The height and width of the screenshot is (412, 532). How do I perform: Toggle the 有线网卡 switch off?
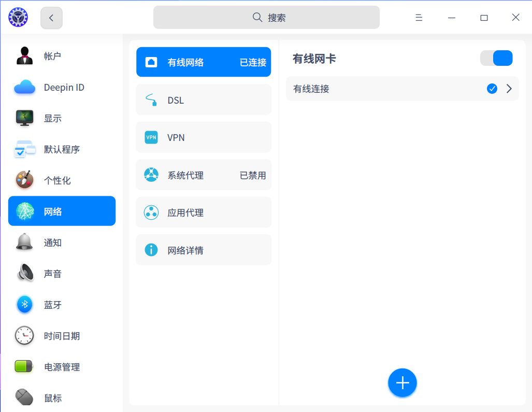coord(496,58)
